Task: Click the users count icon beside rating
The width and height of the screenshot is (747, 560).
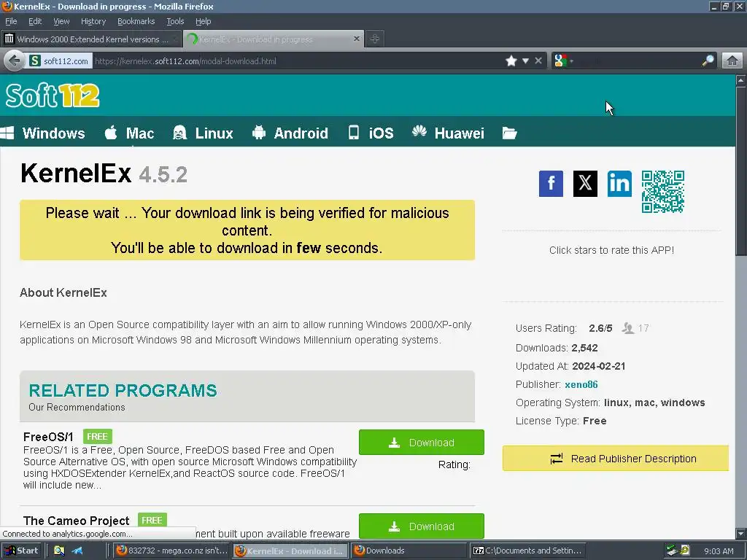Action: 628,328
